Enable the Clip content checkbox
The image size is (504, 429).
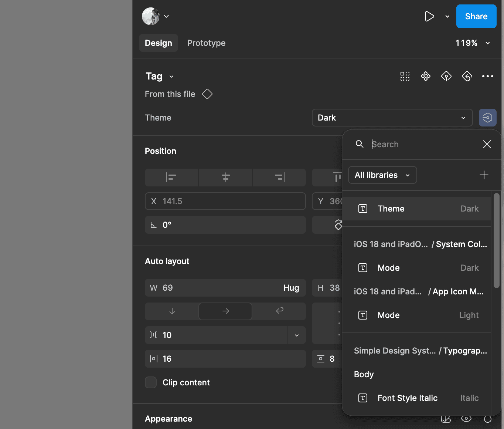(x=151, y=382)
